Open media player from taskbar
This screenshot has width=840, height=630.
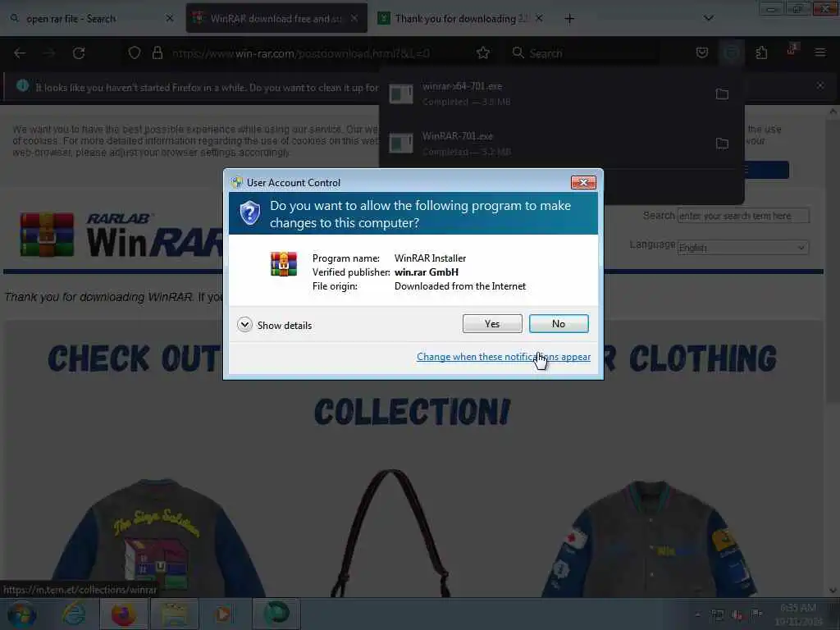point(223,614)
